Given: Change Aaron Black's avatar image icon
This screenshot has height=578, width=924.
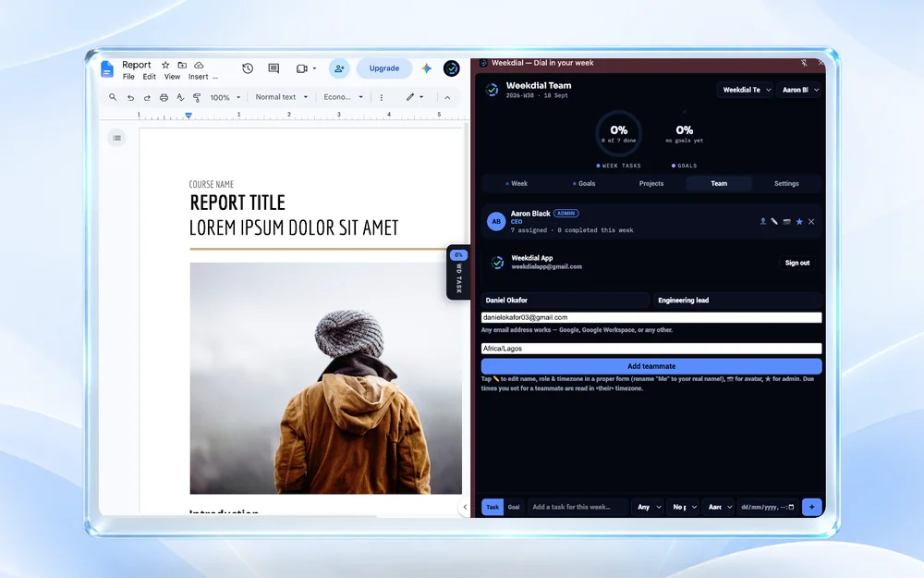Looking at the screenshot, I should [x=786, y=222].
